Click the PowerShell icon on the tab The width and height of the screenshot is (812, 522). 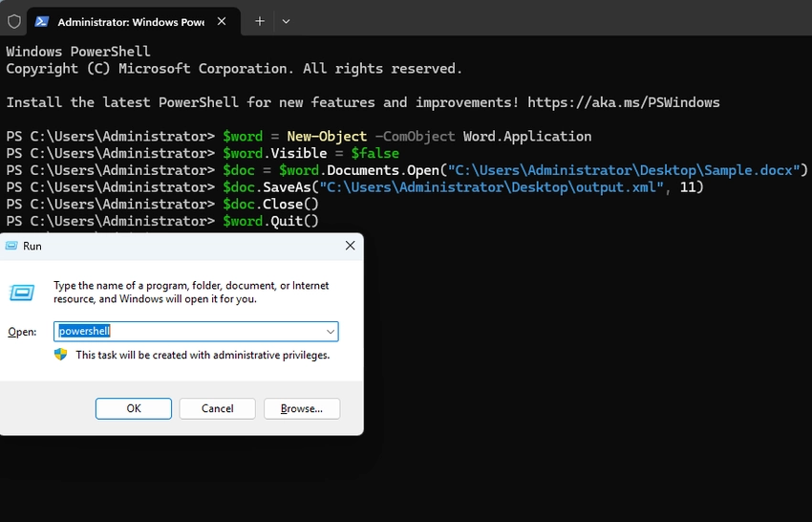[42, 21]
